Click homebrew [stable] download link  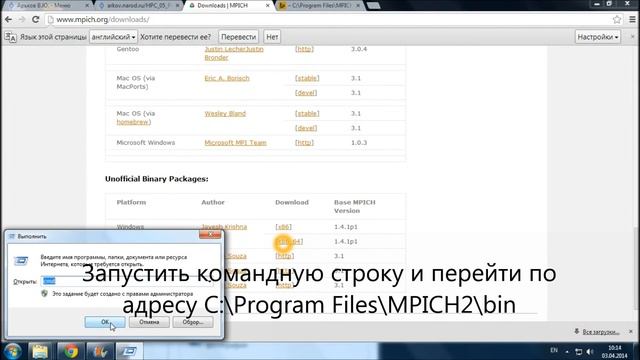307,113
